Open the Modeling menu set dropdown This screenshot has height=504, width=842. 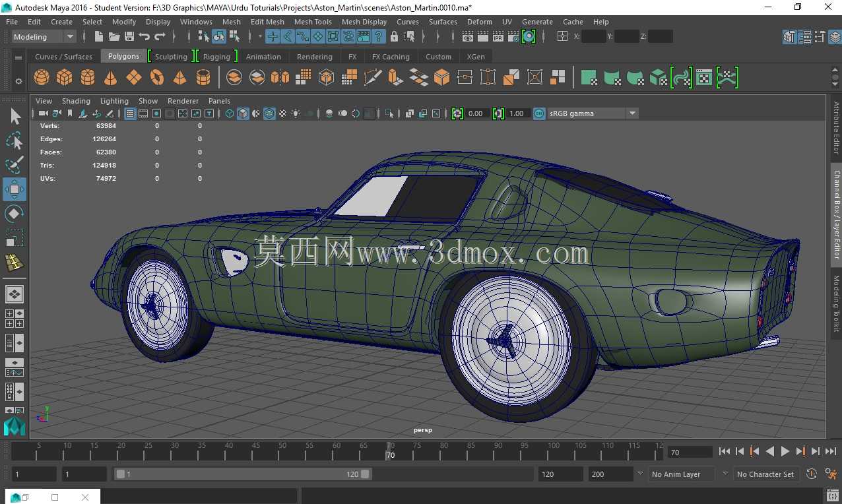[x=44, y=36]
